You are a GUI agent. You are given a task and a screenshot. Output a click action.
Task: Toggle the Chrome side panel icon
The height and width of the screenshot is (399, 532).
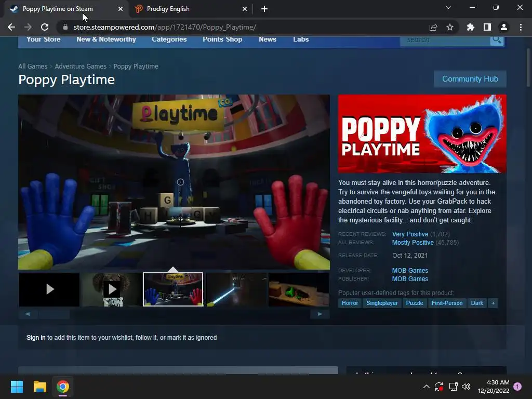coord(487,27)
